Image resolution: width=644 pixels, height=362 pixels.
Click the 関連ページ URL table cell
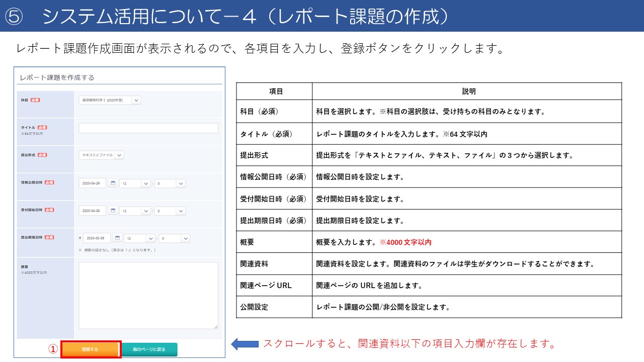274,285
